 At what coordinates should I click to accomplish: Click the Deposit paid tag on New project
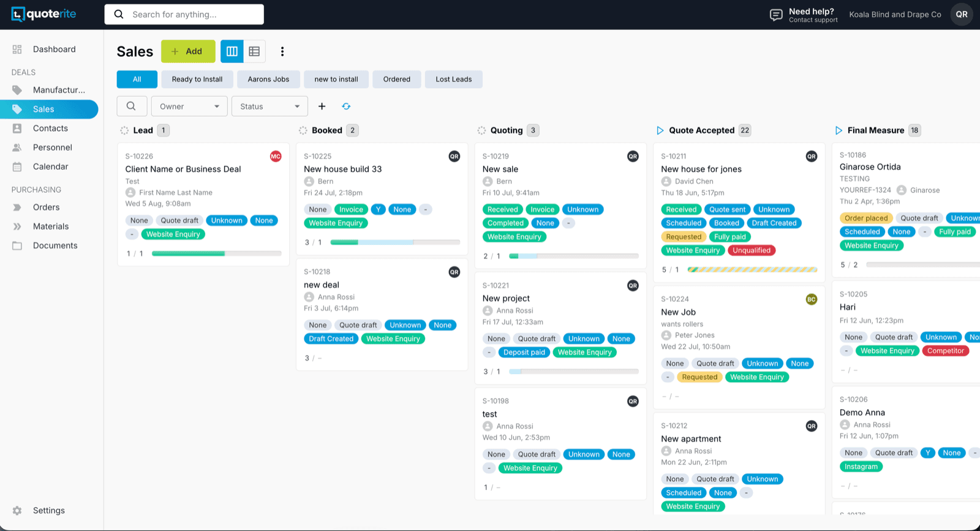tap(524, 353)
